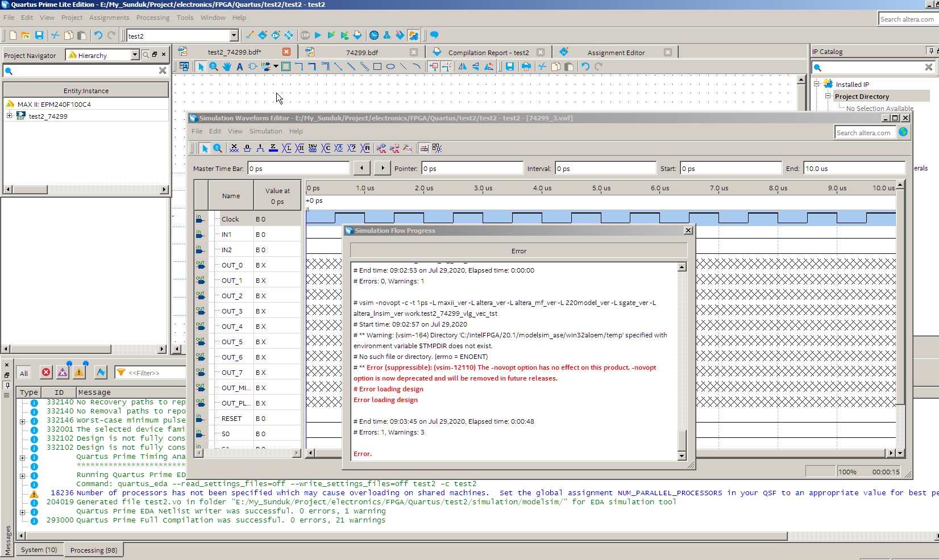Select the Rectangle drawing tool

coord(377,66)
